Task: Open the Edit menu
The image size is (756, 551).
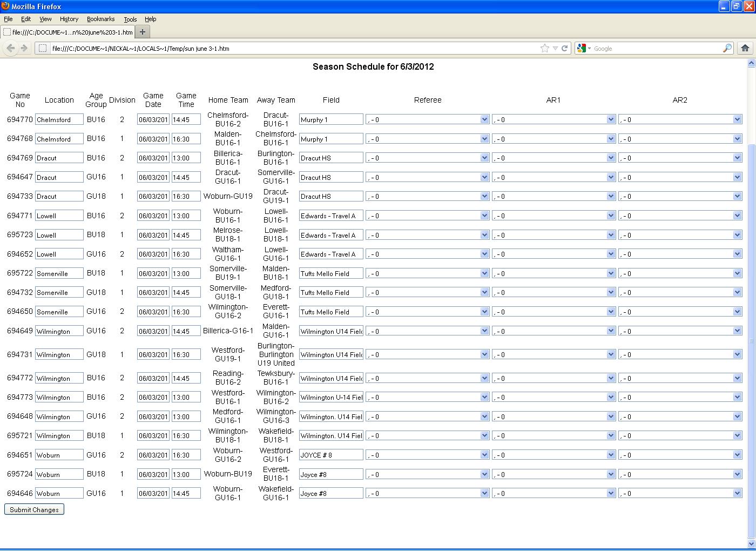Action: pyautogui.click(x=26, y=19)
